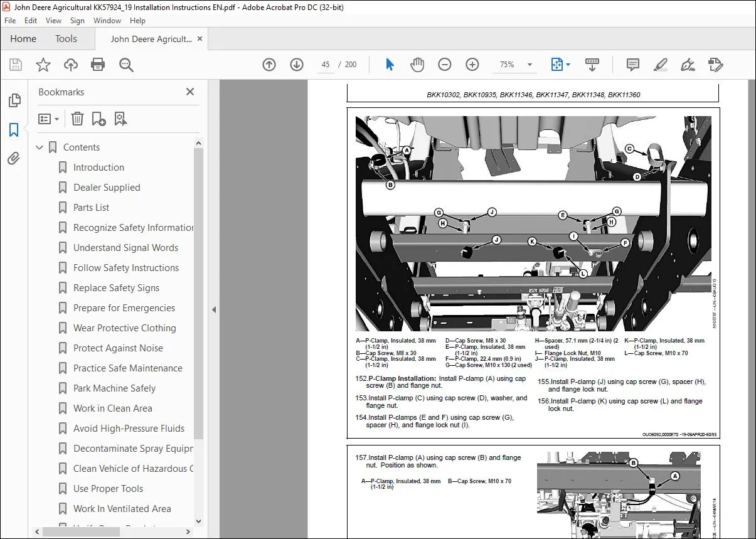
Task: Open zoom level 75% dropdown
Action: click(530, 65)
